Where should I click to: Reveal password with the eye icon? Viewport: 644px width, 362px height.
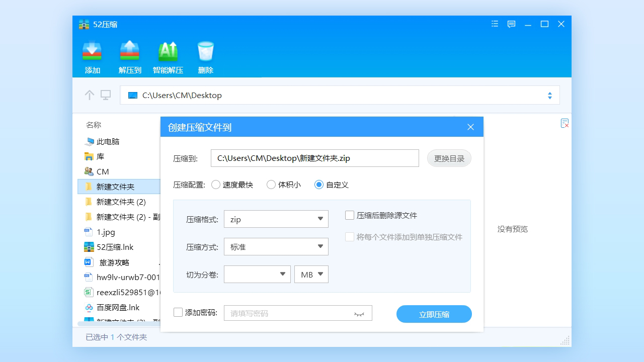(359, 313)
